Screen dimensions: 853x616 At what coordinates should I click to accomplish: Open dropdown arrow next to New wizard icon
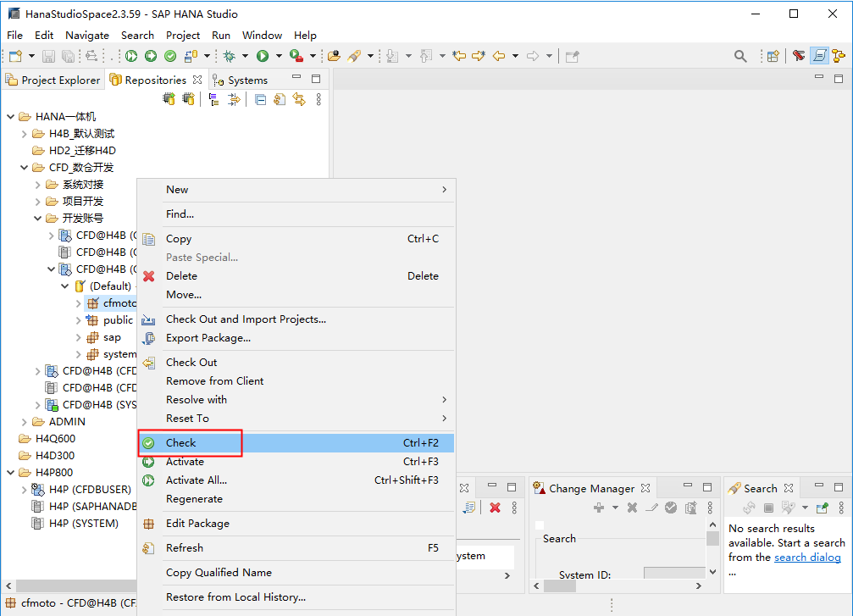pyautogui.click(x=31, y=56)
